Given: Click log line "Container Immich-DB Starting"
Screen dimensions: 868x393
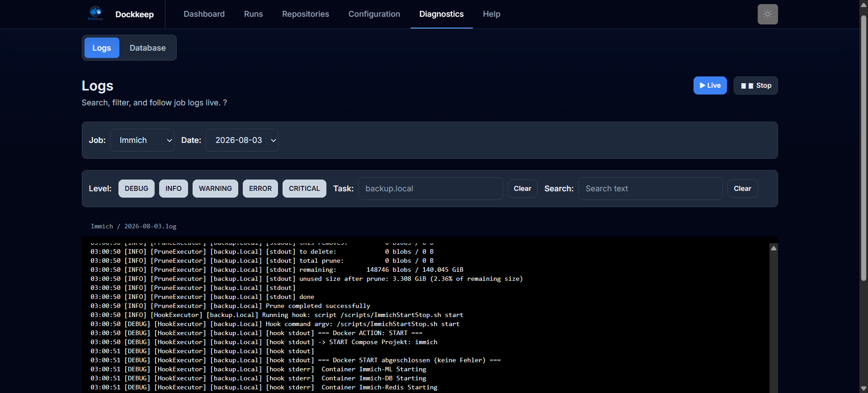Looking at the screenshot, I should (x=258, y=378).
